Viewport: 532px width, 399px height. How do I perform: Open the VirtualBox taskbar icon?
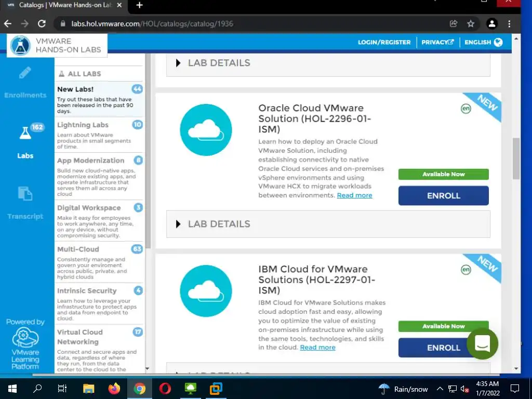(x=216, y=389)
